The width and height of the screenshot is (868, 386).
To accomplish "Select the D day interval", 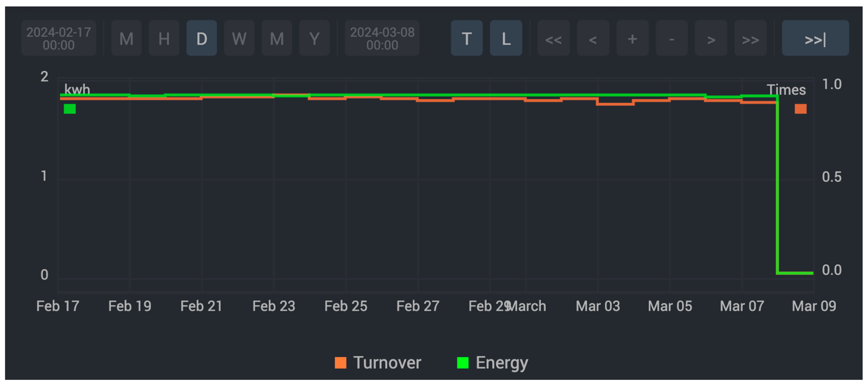I will (201, 38).
